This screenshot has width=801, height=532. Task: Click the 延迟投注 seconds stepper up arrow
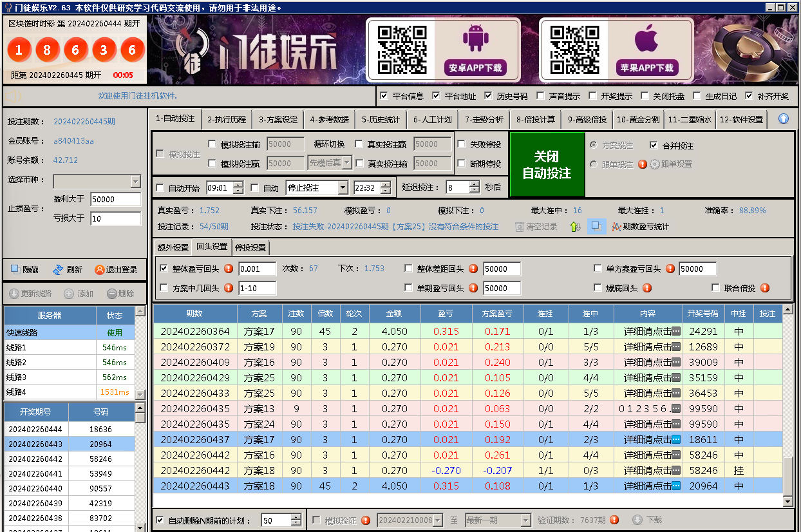(475, 184)
